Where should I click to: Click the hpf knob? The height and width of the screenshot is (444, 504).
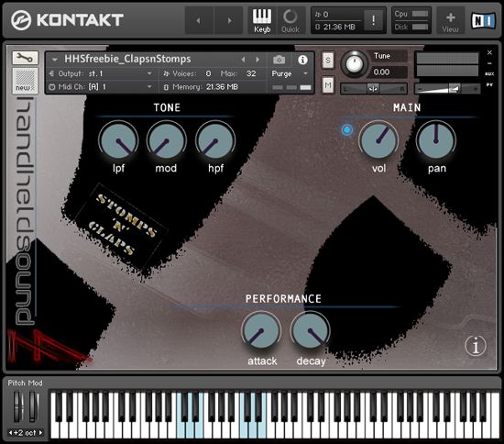pyautogui.click(x=215, y=141)
